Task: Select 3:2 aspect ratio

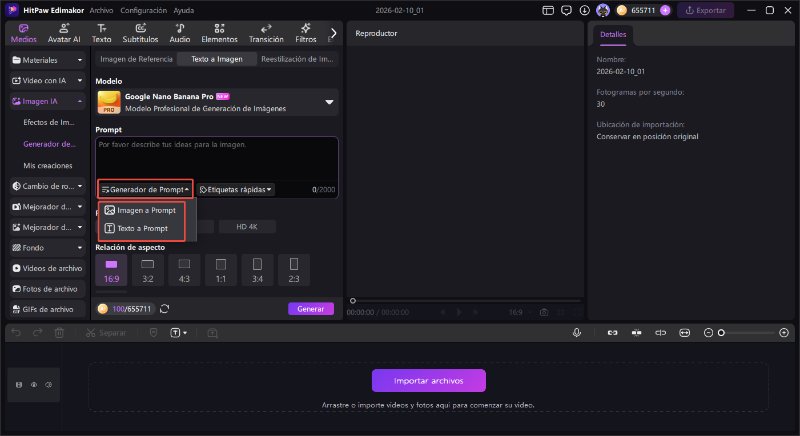Action: [147, 271]
